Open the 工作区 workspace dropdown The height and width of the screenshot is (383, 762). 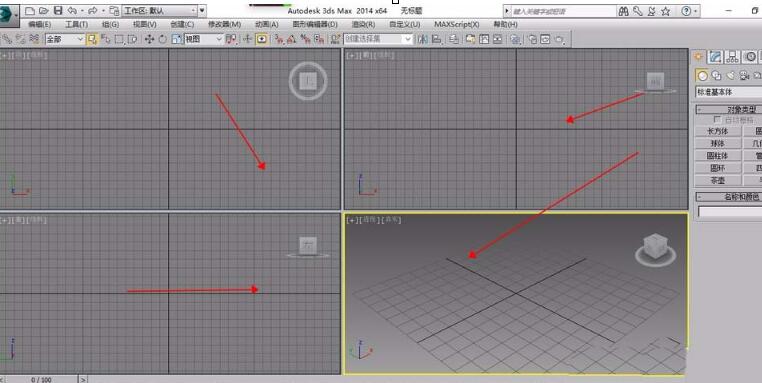159,10
